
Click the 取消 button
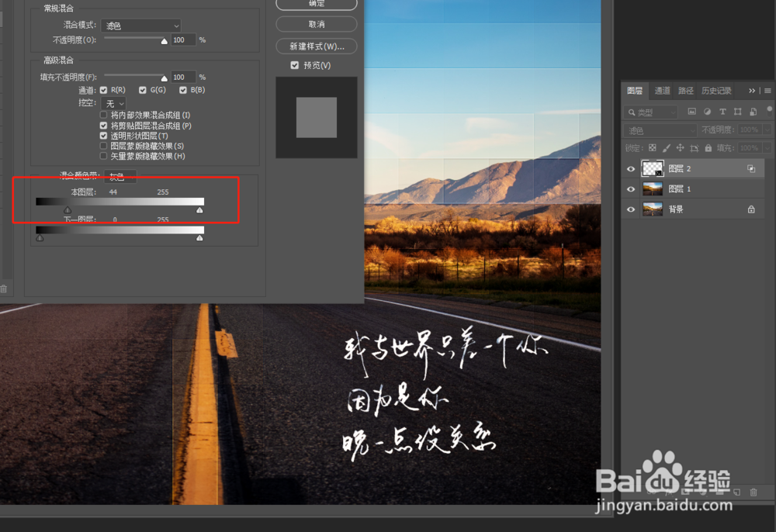pos(317,24)
